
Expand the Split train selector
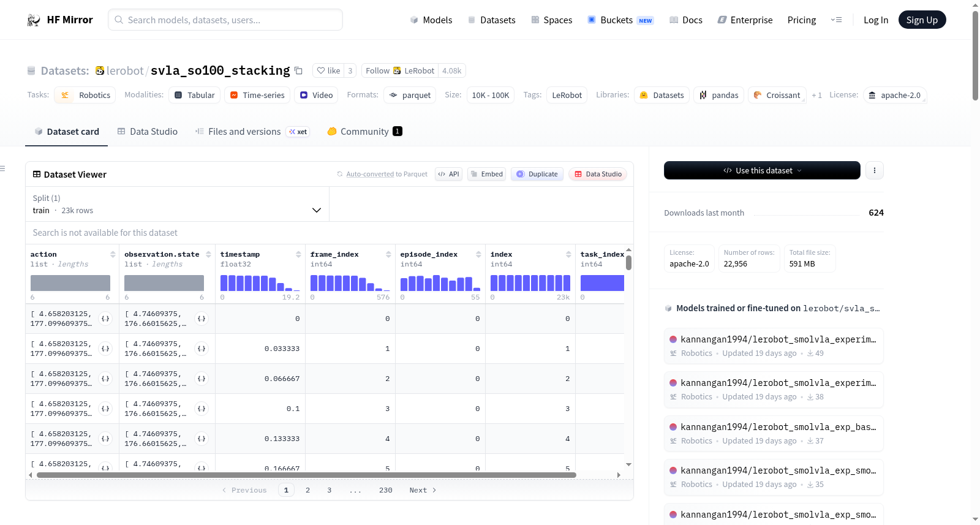177,204
